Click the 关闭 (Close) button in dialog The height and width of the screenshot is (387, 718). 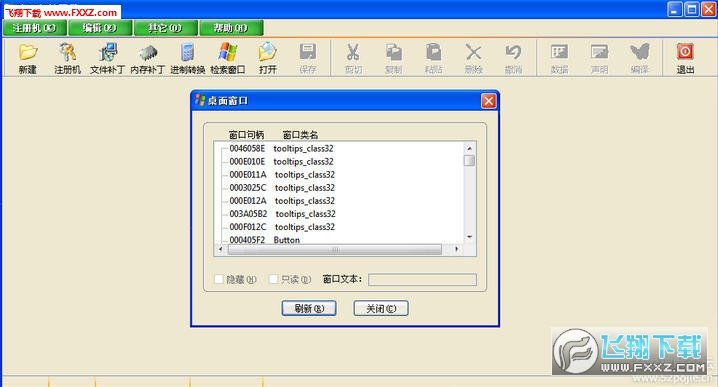coord(381,308)
